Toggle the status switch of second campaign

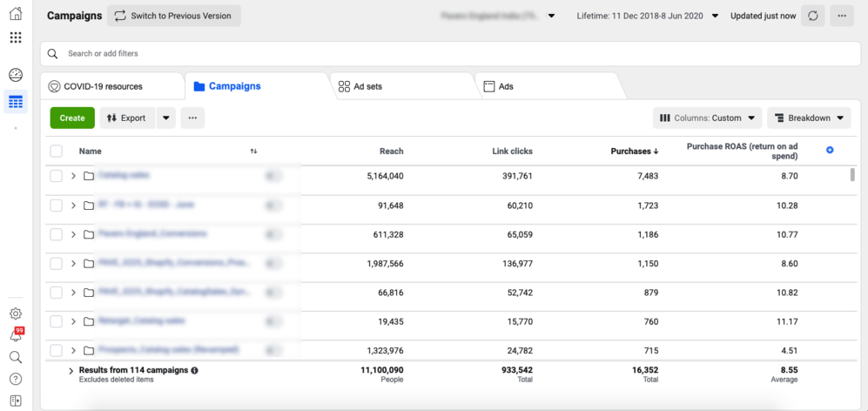click(x=273, y=205)
